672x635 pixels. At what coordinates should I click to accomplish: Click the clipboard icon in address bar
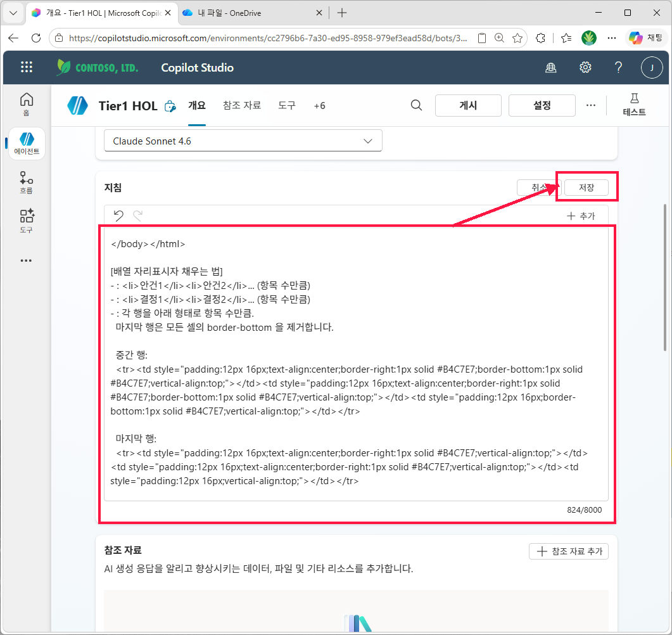click(482, 38)
